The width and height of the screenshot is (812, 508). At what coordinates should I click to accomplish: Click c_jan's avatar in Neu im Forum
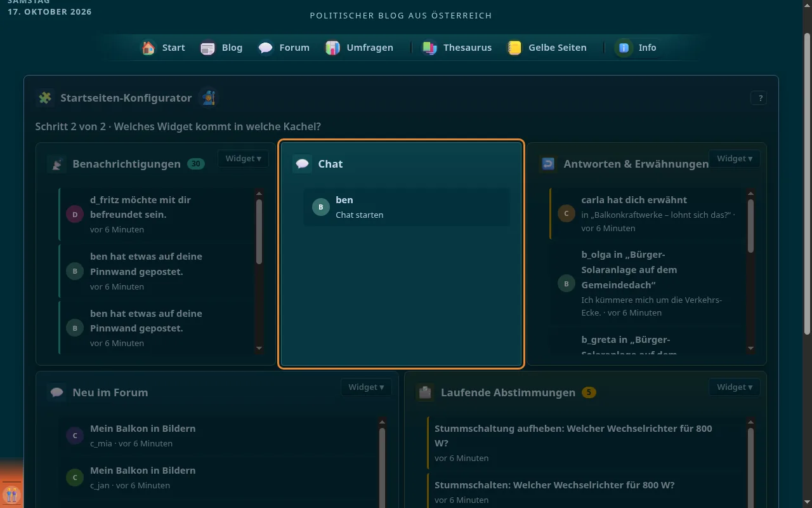[75, 478]
